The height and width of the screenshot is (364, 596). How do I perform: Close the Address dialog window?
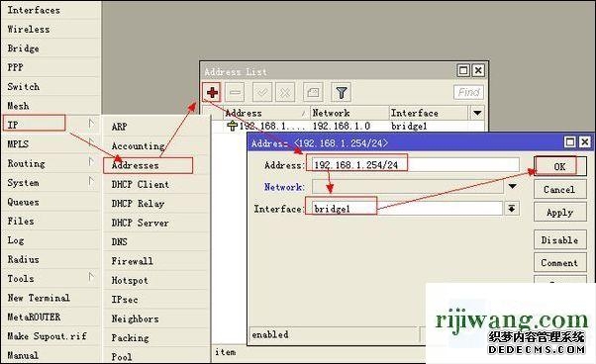[585, 142]
